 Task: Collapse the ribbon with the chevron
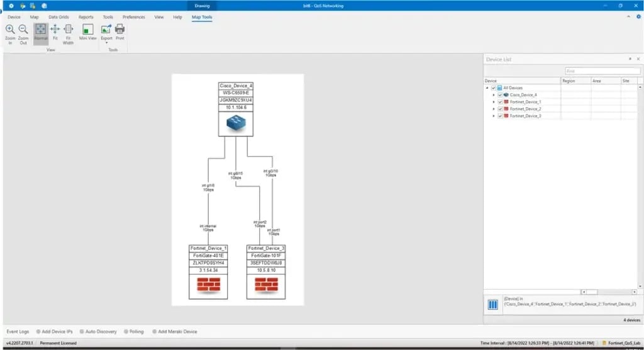click(628, 17)
